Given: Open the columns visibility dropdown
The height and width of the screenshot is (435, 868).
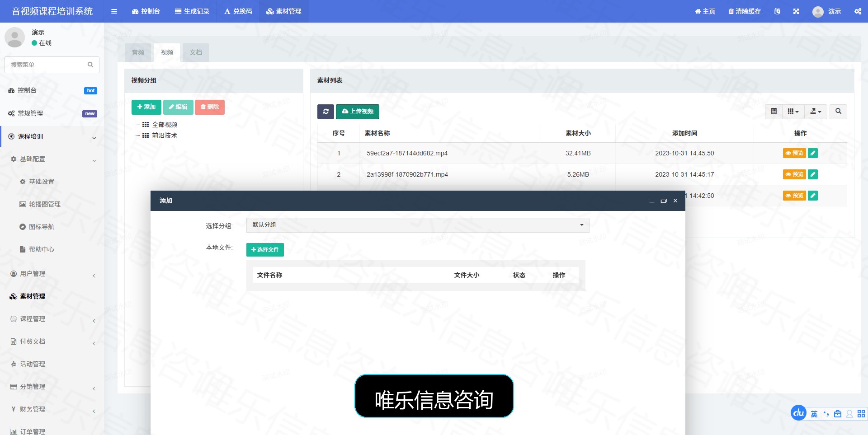Looking at the screenshot, I should click(793, 111).
